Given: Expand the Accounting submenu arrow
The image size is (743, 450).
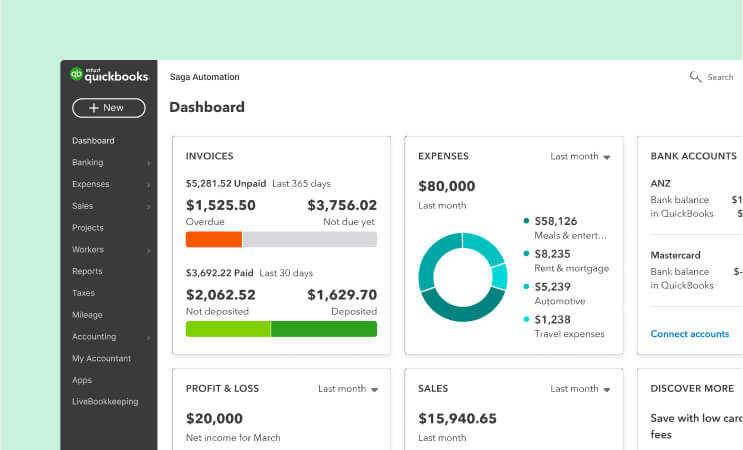Looking at the screenshot, I should click(149, 338).
